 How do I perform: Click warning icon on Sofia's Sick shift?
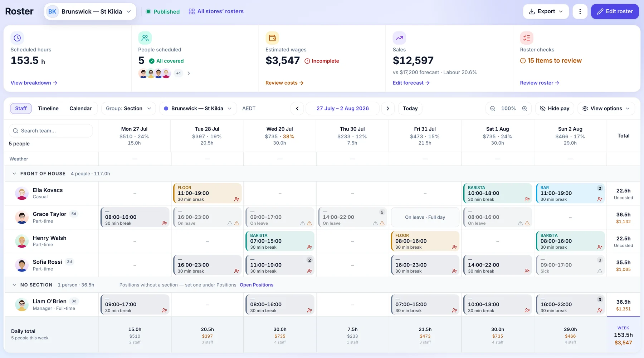click(x=600, y=271)
